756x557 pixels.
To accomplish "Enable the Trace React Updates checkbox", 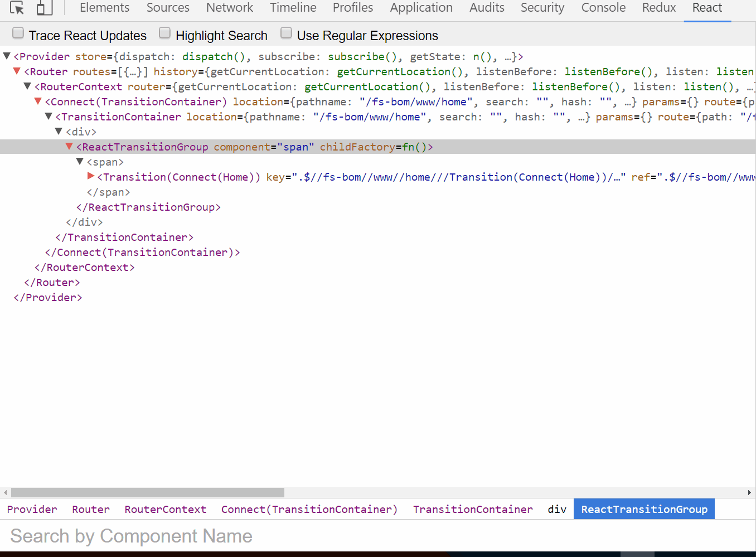I will (18, 33).
